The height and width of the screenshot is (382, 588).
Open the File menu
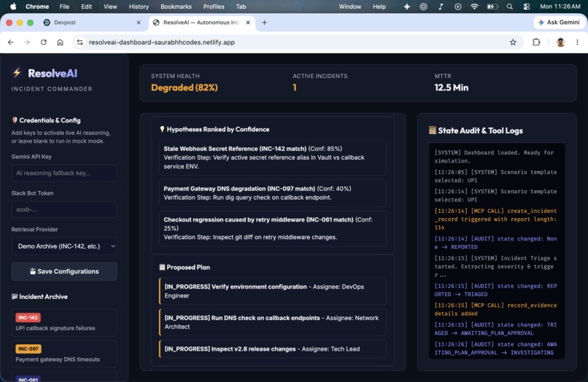click(x=64, y=7)
